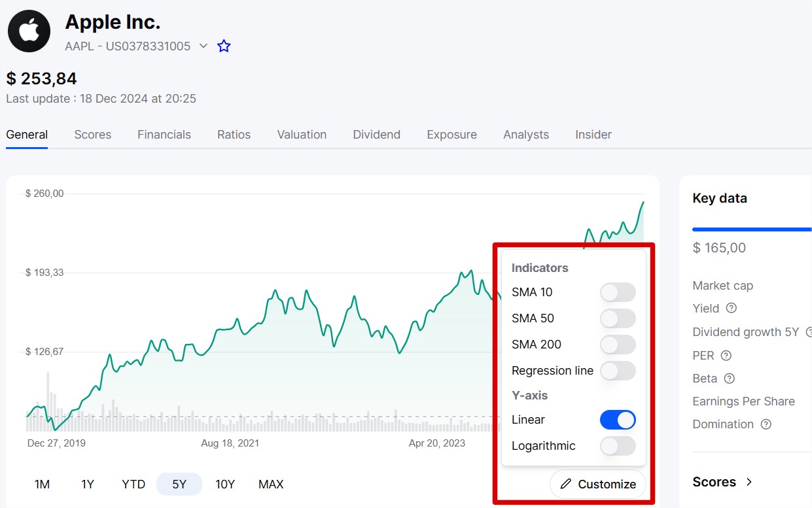Click the Earnings Per Share label
This screenshot has width=812, height=508.
coord(743,401)
